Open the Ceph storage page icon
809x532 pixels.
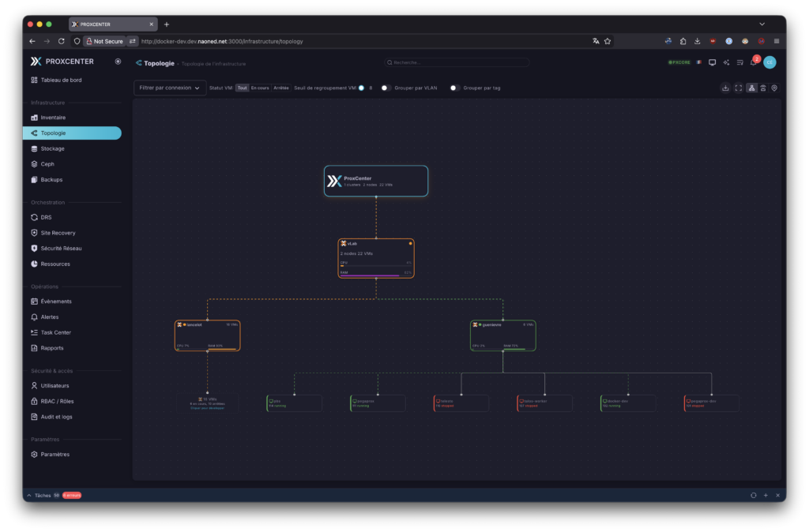34,164
